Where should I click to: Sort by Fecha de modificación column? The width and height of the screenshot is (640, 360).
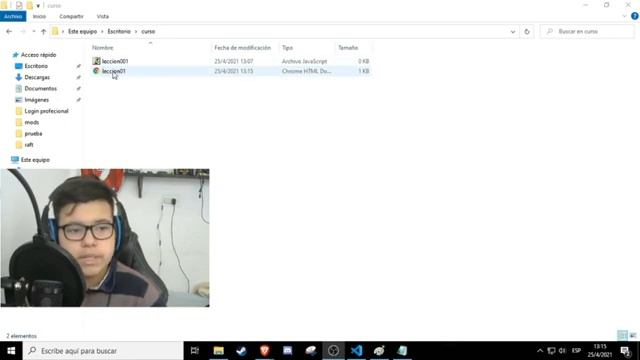point(242,48)
